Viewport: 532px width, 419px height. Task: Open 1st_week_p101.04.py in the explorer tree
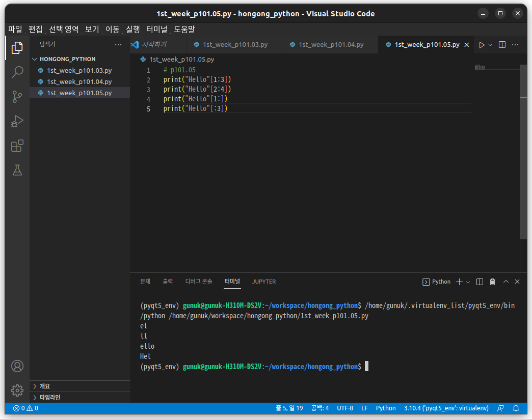click(x=79, y=81)
